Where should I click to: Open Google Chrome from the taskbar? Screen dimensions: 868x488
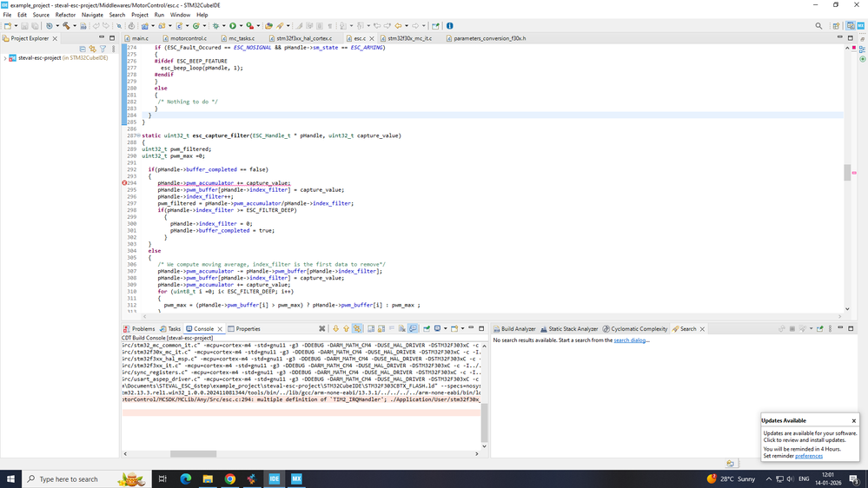pyautogui.click(x=229, y=478)
